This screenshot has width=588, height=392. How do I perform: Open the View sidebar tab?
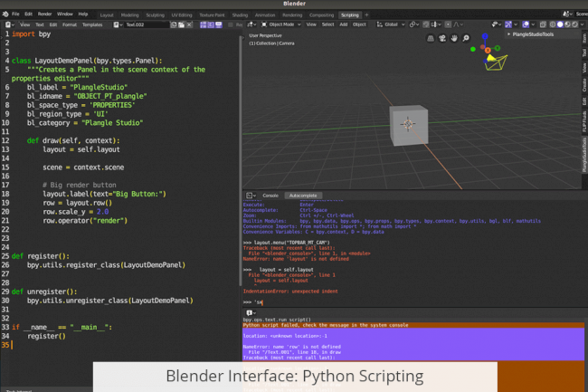click(x=584, y=68)
